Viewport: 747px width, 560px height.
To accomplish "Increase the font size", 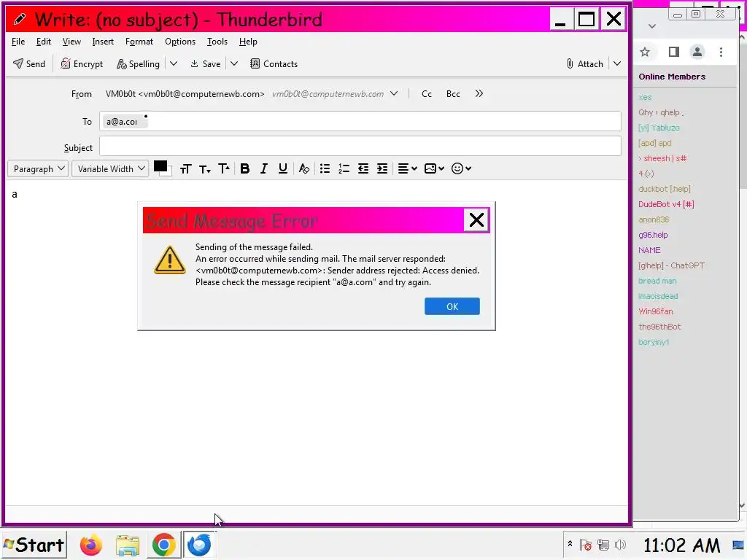I will (224, 168).
